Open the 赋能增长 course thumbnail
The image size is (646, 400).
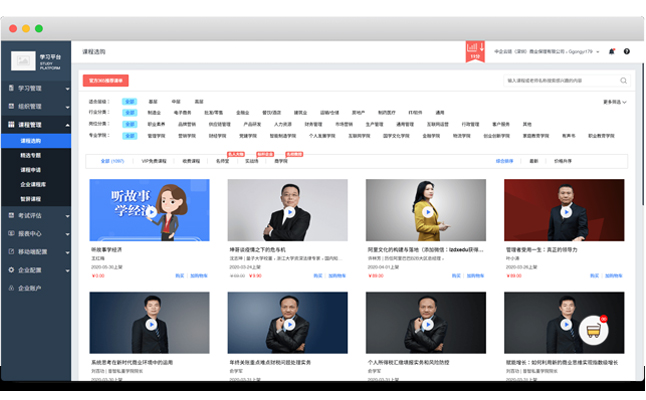[x=564, y=323]
